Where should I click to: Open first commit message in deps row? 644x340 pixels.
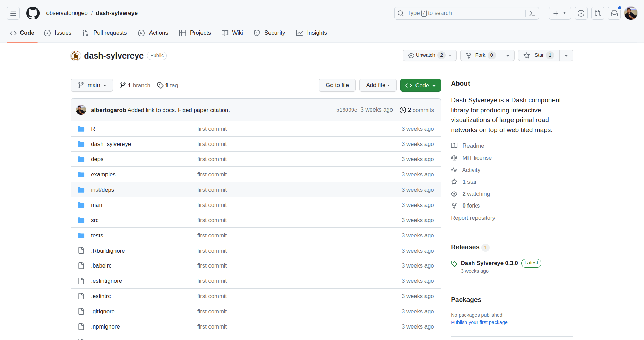click(x=212, y=159)
